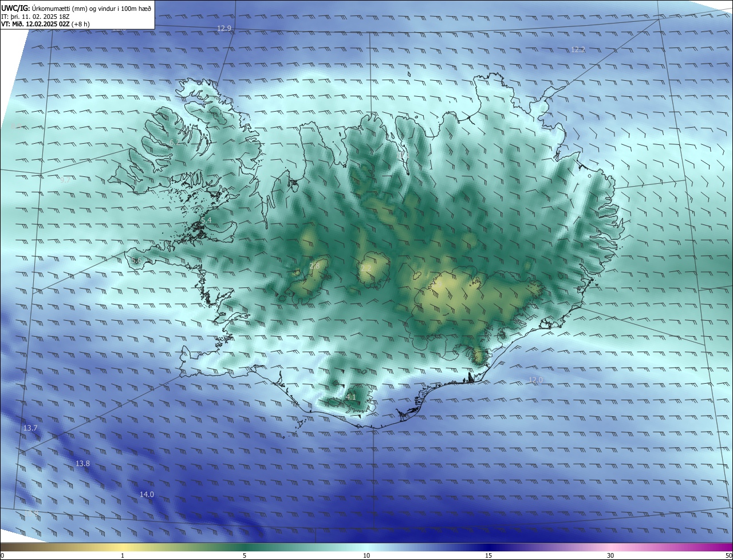The width and height of the screenshot is (733, 560).
Task: Click the green colorbar segment above 5
Action: pyautogui.click(x=245, y=547)
